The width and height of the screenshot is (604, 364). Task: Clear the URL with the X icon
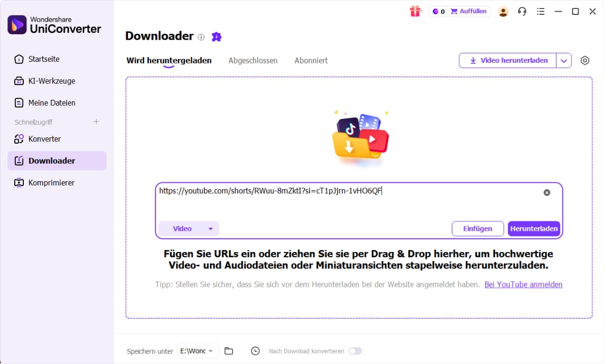(x=547, y=192)
